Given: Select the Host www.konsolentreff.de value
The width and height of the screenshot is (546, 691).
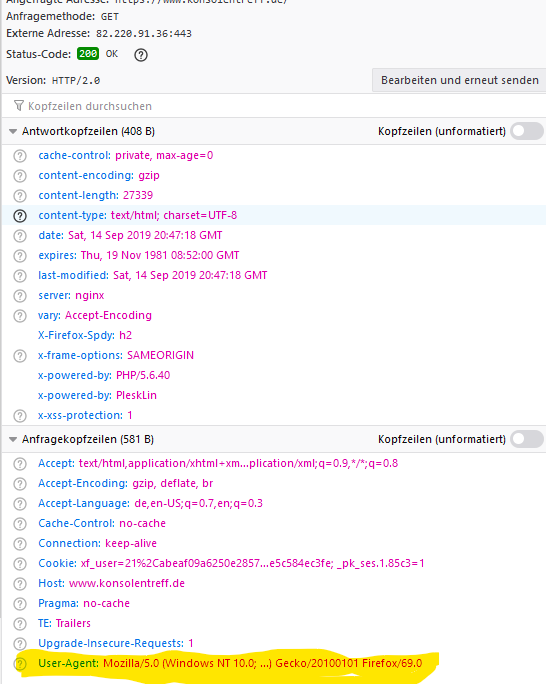Looking at the screenshot, I should click(x=127, y=583).
